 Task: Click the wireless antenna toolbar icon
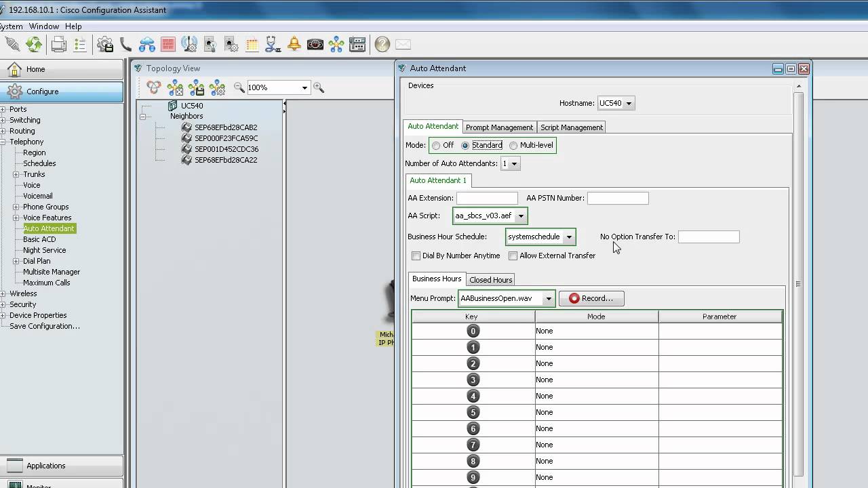(x=189, y=45)
